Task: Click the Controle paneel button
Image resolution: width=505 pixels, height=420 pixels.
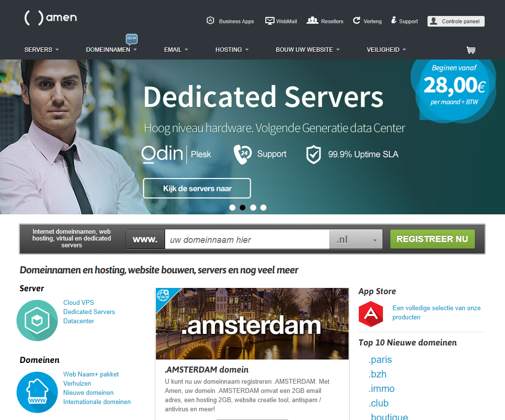Action: (x=456, y=21)
